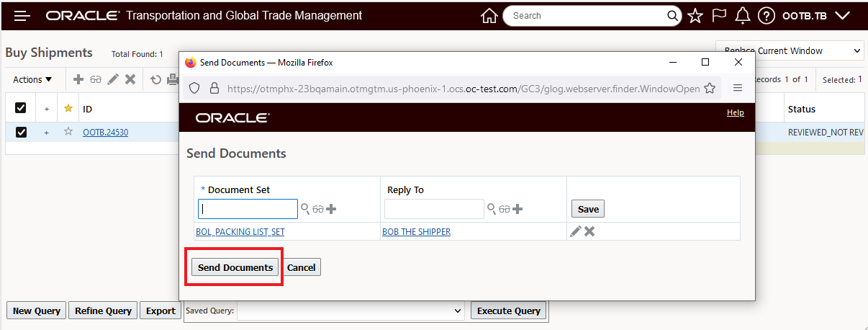Open notifications bell
The width and height of the screenshot is (868, 330).
click(743, 16)
